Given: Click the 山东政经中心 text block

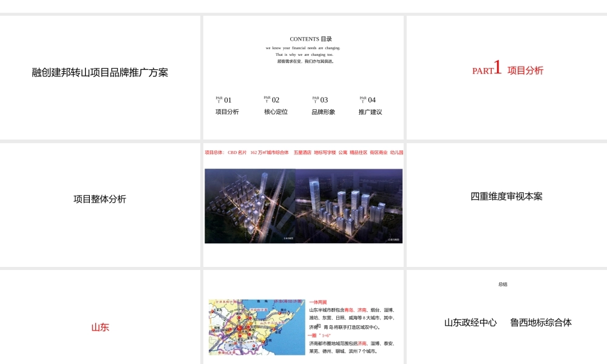Looking at the screenshot, I should click(x=469, y=323).
